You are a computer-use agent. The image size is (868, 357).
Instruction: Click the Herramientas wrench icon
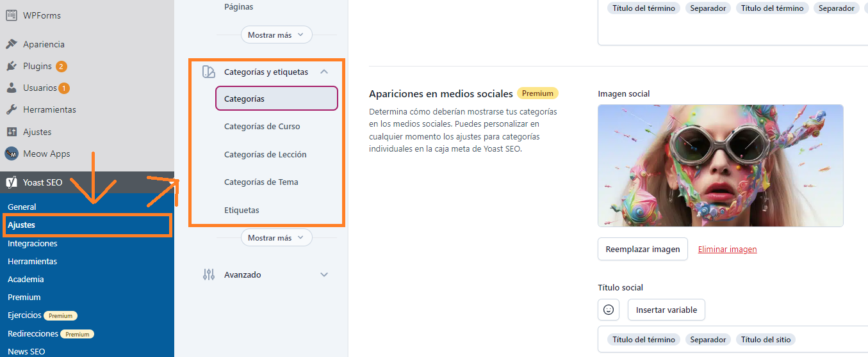click(12, 109)
